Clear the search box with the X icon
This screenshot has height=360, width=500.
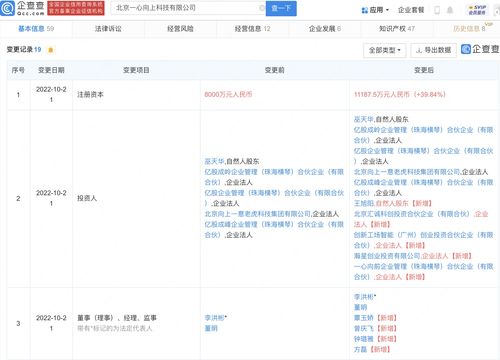(262, 8)
